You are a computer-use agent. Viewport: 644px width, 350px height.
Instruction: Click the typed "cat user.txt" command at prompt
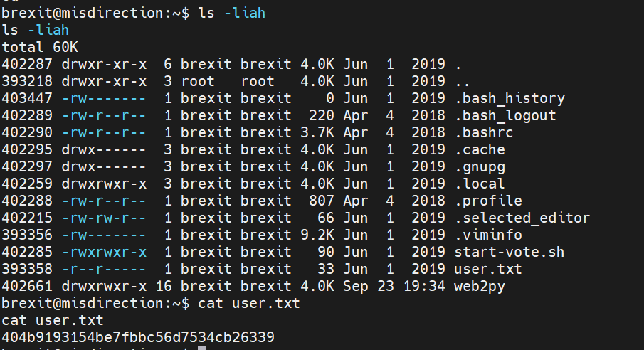tap(249, 303)
